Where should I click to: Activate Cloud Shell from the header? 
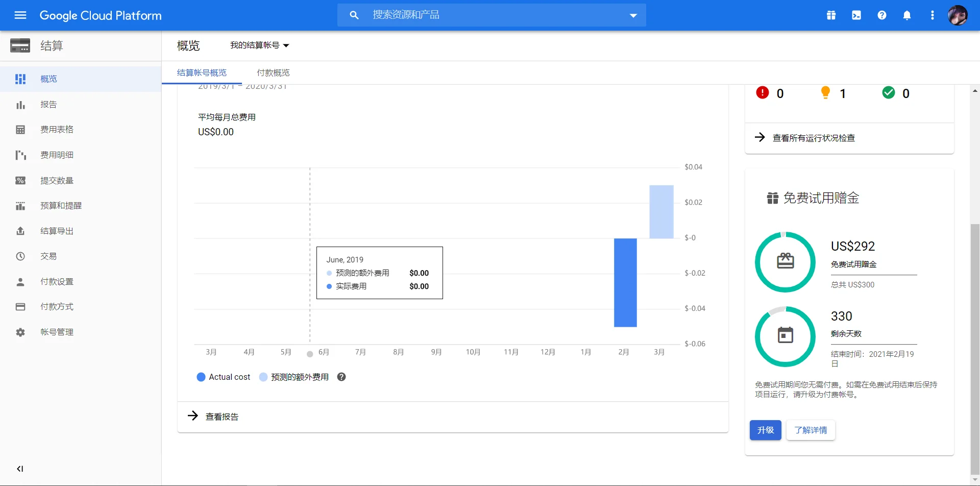tap(856, 15)
